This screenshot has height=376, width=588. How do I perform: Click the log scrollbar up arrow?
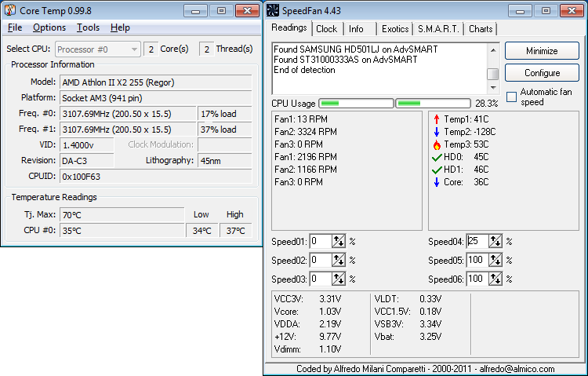493,50
